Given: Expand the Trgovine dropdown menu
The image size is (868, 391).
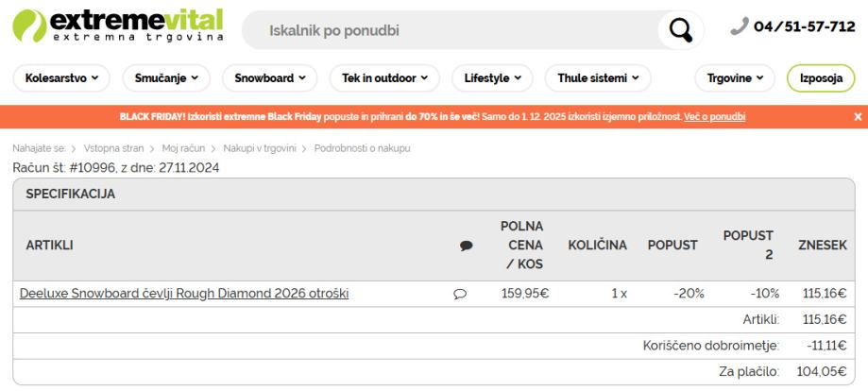Looking at the screenshot, I should 735,78.
